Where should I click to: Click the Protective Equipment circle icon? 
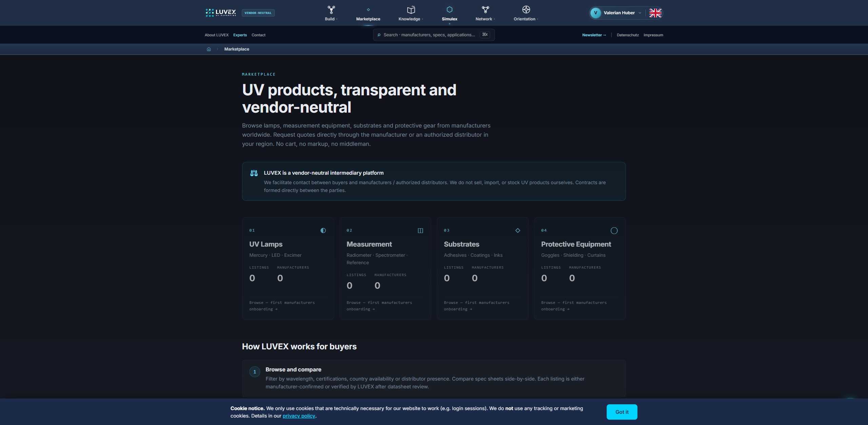click(614, 231)
